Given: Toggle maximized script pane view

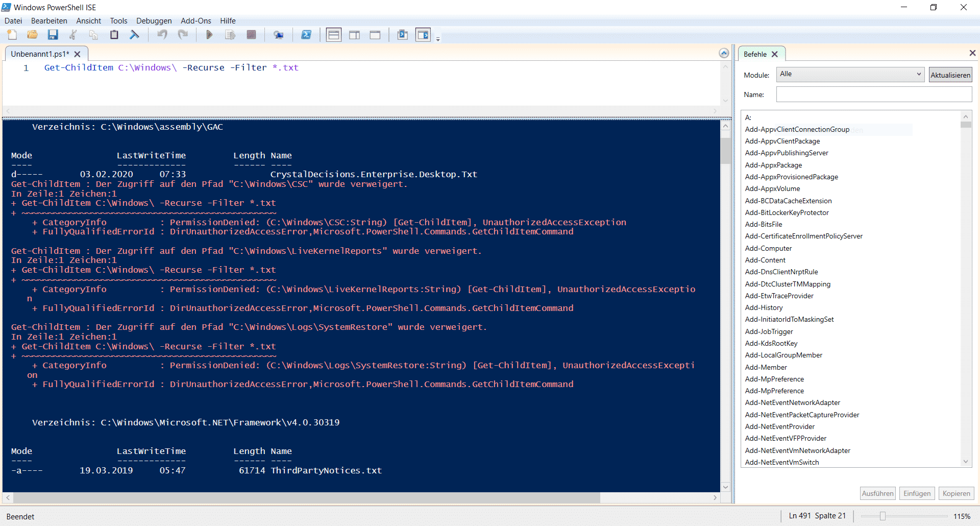Looking at the screenshot, I should coord(375,35).
